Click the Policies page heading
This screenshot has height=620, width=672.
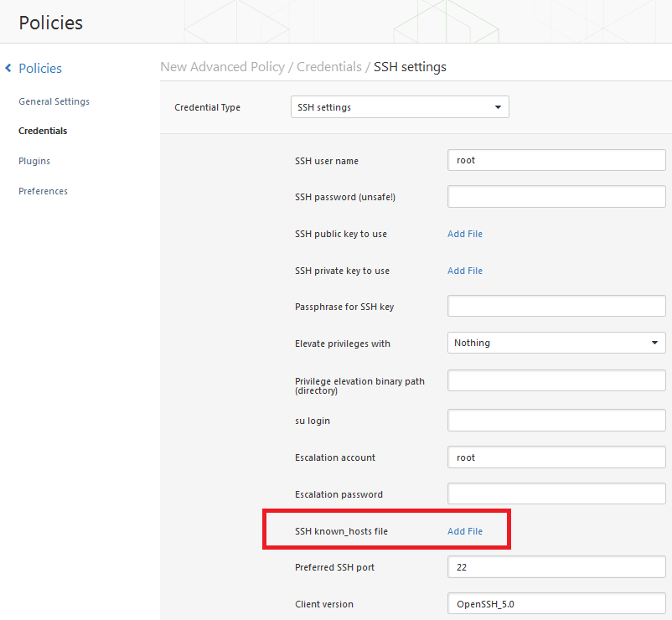[50, 23]
